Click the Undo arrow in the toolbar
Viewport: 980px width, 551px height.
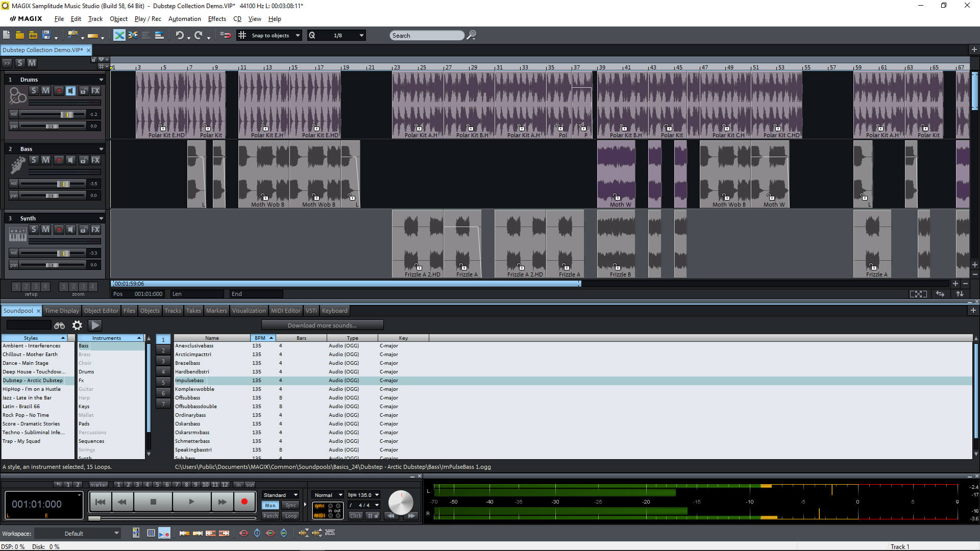[179, 35]
